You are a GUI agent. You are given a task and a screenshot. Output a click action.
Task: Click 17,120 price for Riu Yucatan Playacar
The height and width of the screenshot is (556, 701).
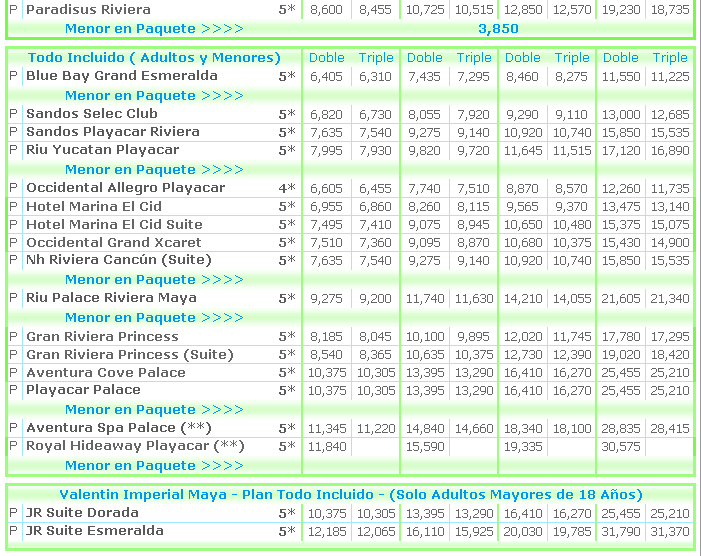point(621,151)
